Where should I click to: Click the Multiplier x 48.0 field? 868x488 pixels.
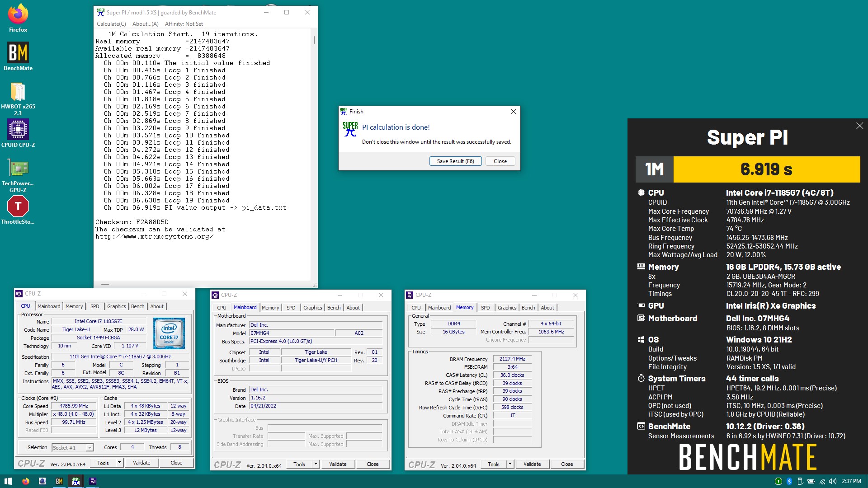pyautogui.click(x=73, y=414)
